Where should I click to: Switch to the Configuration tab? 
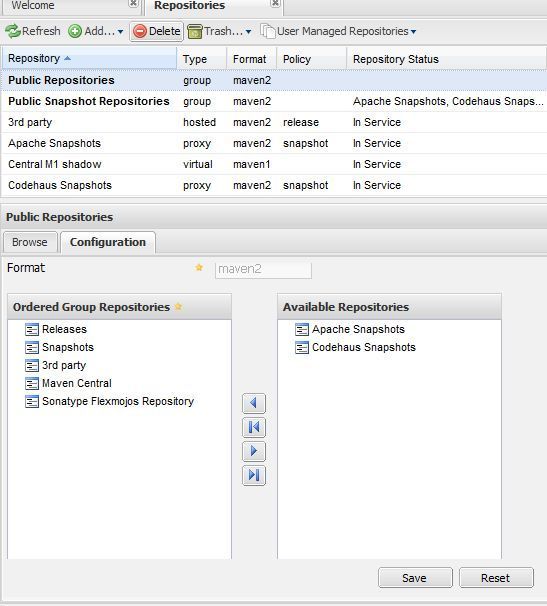[x=108, y=242]
